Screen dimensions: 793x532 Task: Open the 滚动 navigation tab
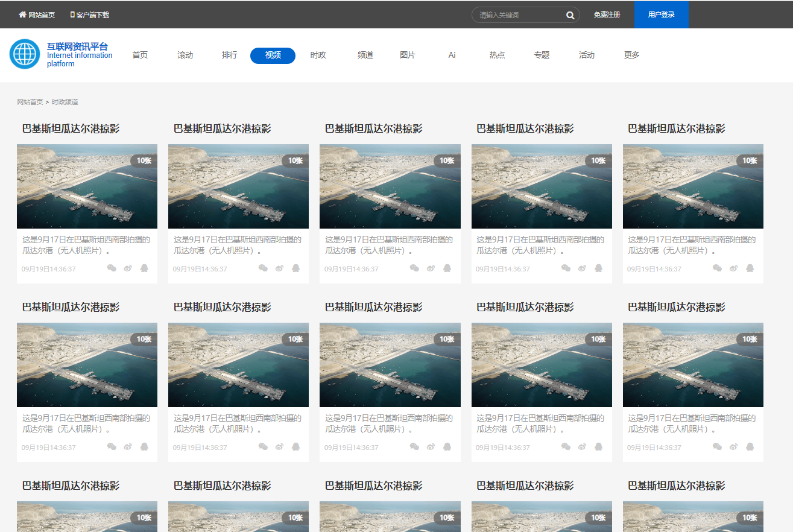point(185,55)
